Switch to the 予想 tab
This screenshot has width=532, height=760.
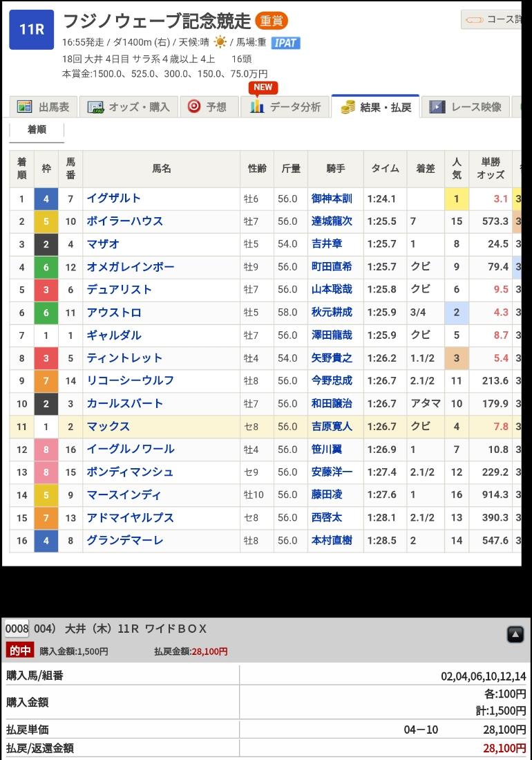[208, 106]
